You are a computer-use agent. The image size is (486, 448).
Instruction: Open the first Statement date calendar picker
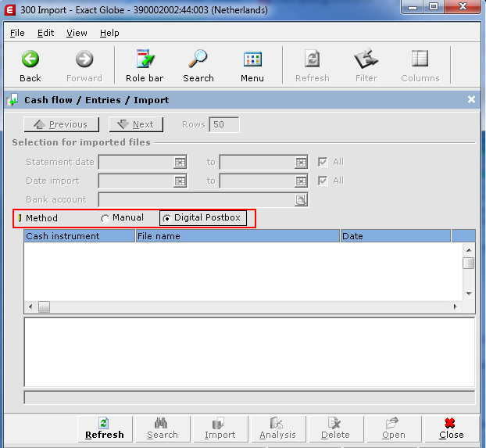pos(180,163)
